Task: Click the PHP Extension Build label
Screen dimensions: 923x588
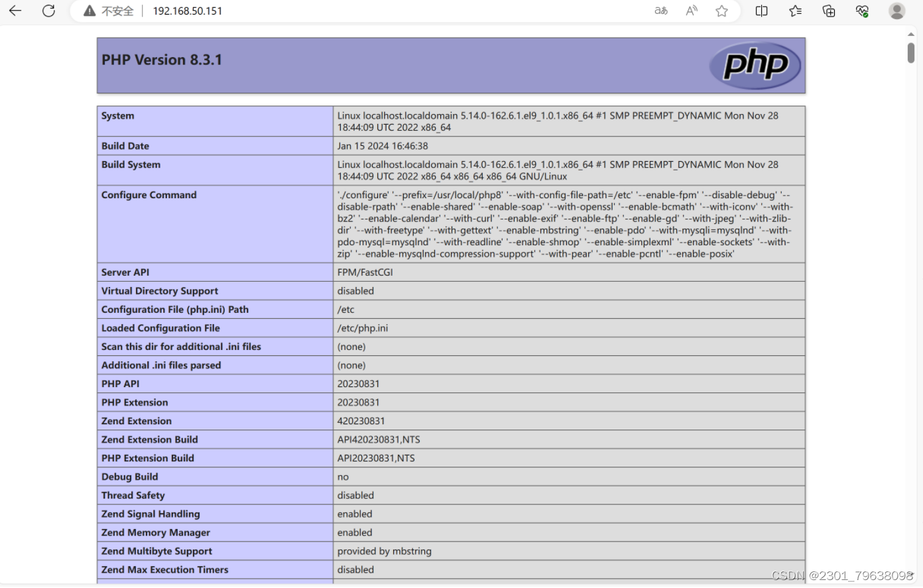Action: (x=148, y=458)
